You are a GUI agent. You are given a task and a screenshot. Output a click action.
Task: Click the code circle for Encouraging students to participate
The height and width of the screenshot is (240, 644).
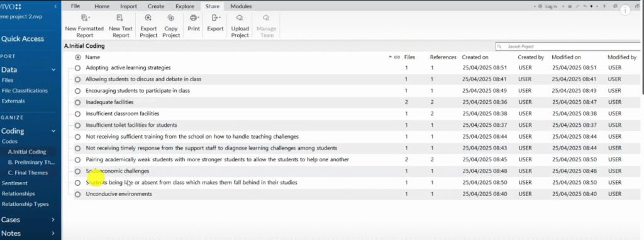(x=77, y=91)
